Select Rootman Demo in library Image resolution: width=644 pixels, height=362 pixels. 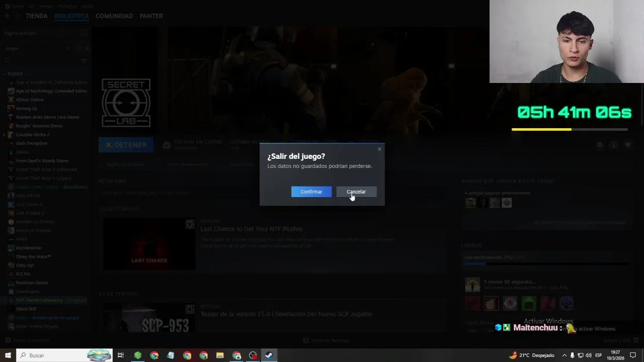32,283
